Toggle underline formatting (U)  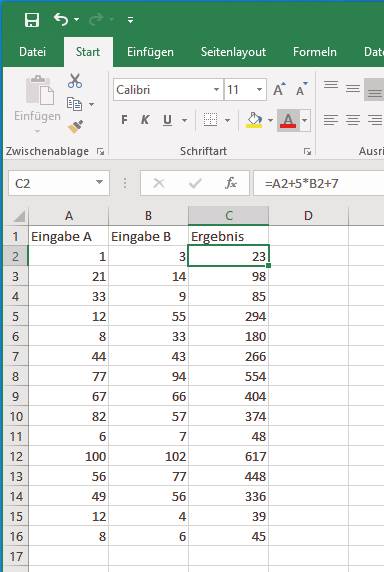pos(167,120)
